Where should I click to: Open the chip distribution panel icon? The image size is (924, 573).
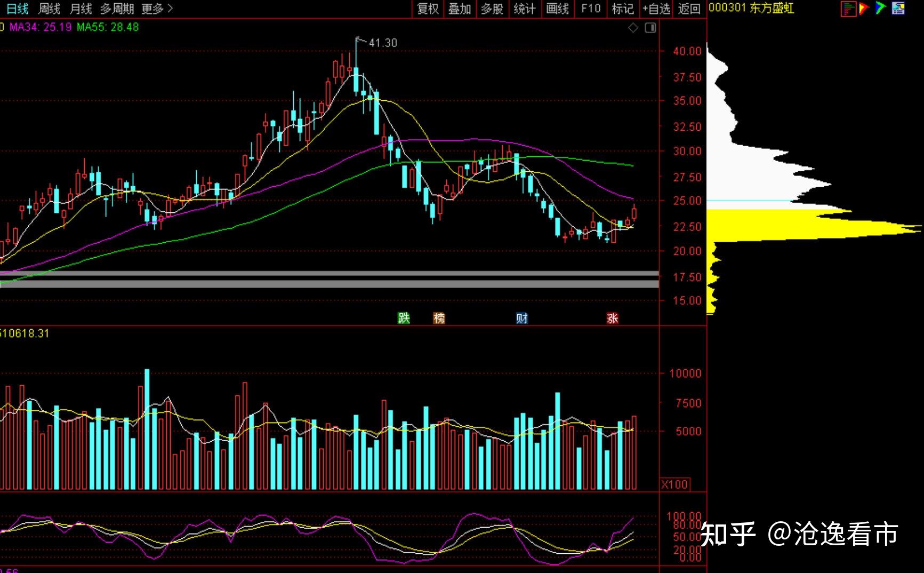pos(848,9)
